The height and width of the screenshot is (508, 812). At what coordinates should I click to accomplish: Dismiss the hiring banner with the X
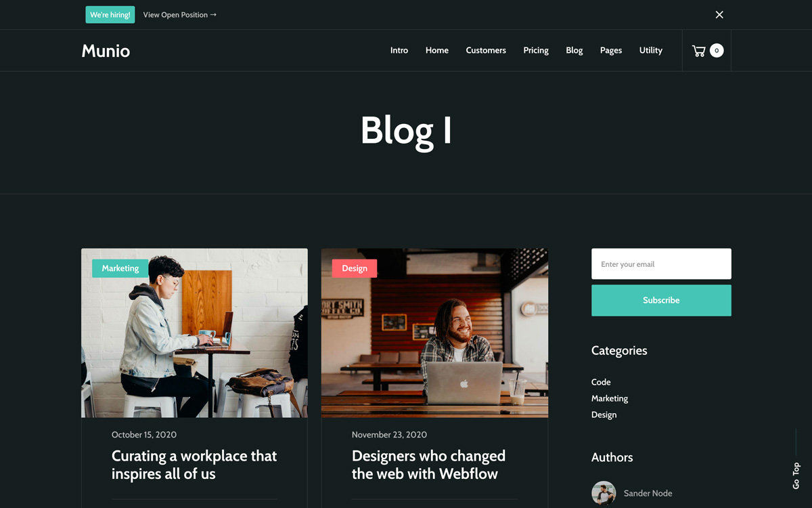click(719, 15)
